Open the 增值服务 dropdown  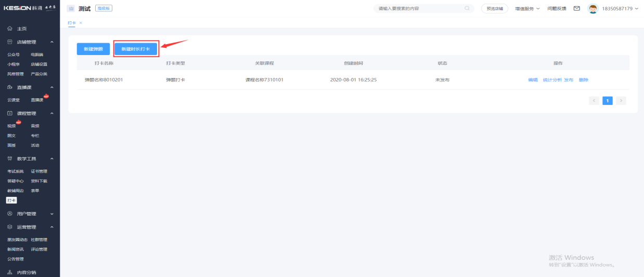point(527,9)
